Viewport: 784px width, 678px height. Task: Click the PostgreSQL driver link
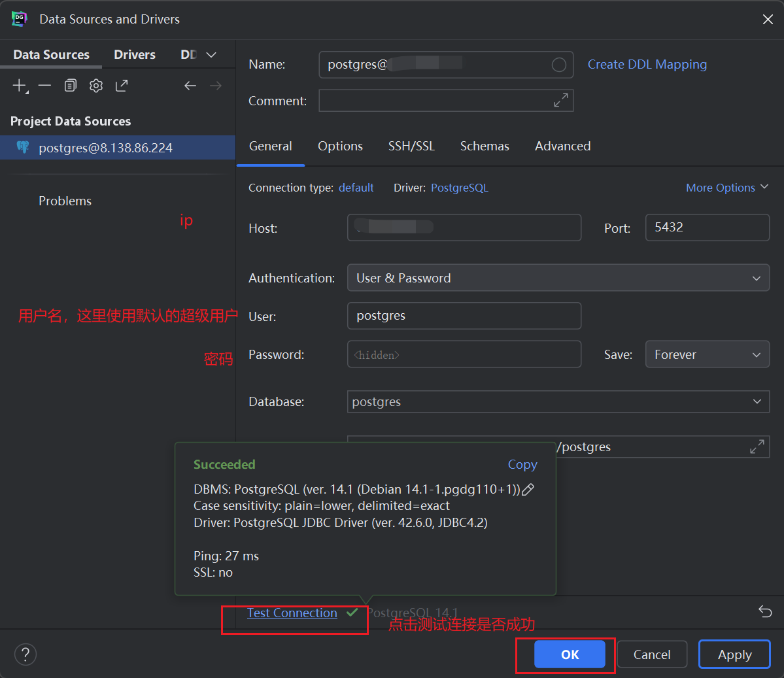(x=460, y=188)
